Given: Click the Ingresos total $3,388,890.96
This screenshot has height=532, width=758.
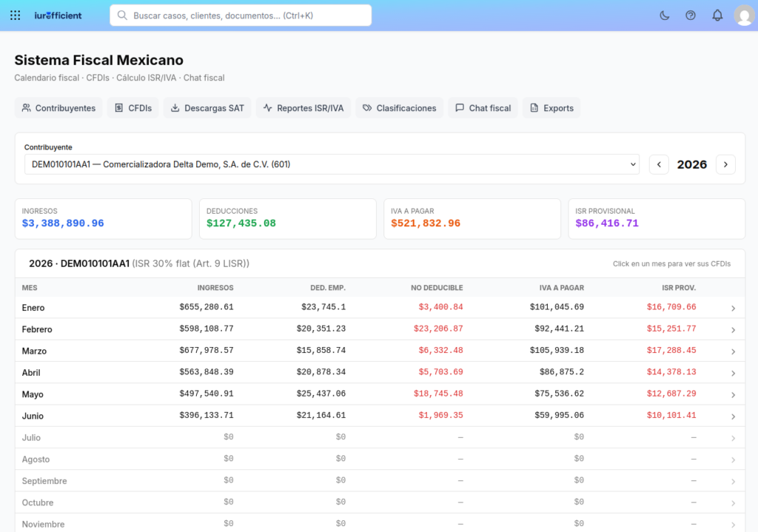Looking at the screenshot, I should [x=63, y=223].
